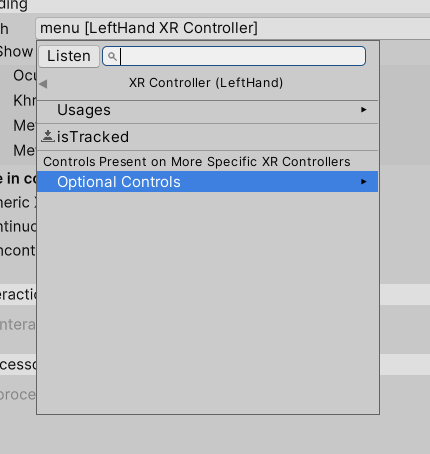
Task: Collapse the partially visible Binding section header
Action: coord(14,5)
